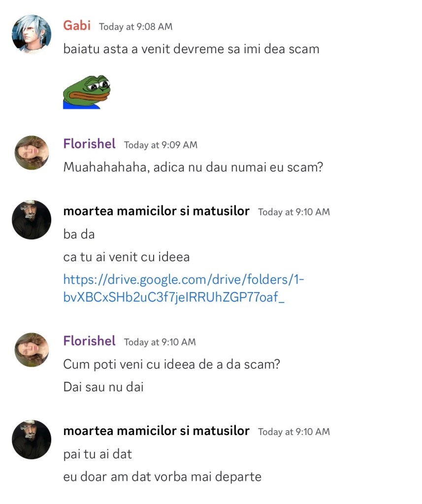This screenshot has width=422, height=504.
Task: Click the 'Dai sau nu dai' message
Action: (103, 387)
